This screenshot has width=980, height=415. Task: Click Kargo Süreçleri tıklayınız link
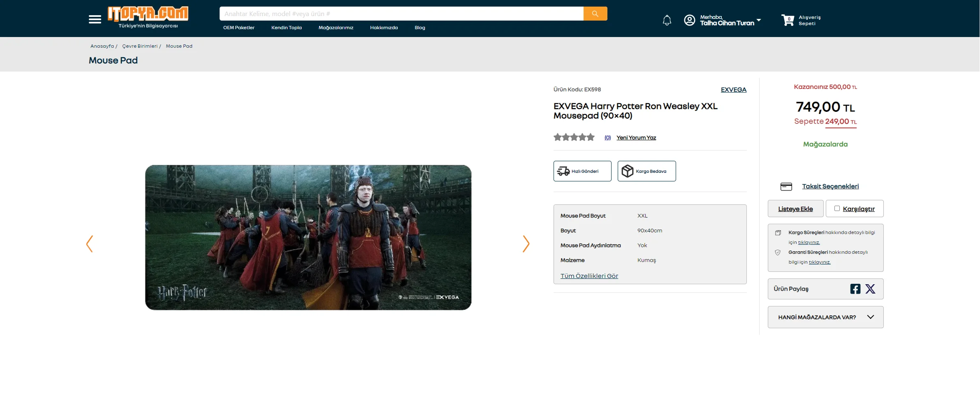[809, 243]
